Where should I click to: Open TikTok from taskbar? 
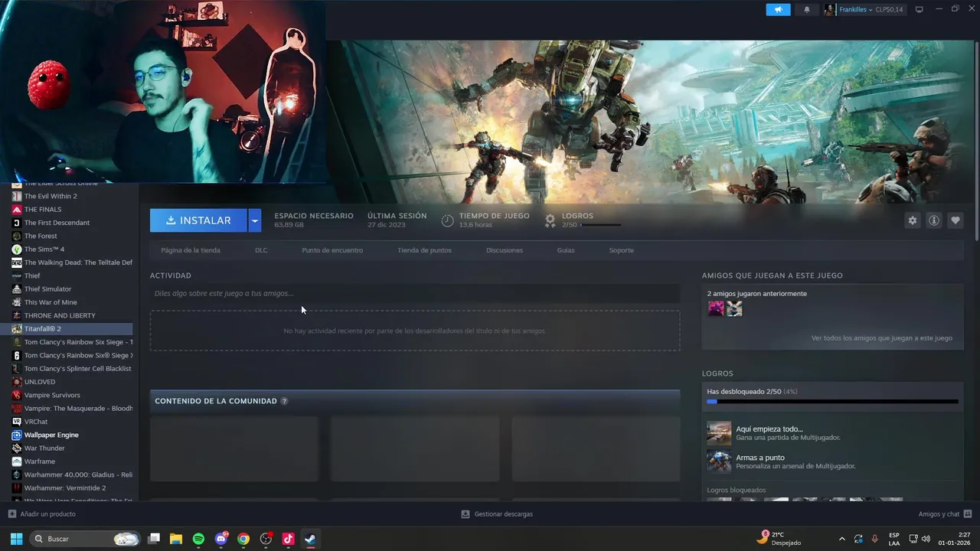pyautogui.click(x=288, y=539)
